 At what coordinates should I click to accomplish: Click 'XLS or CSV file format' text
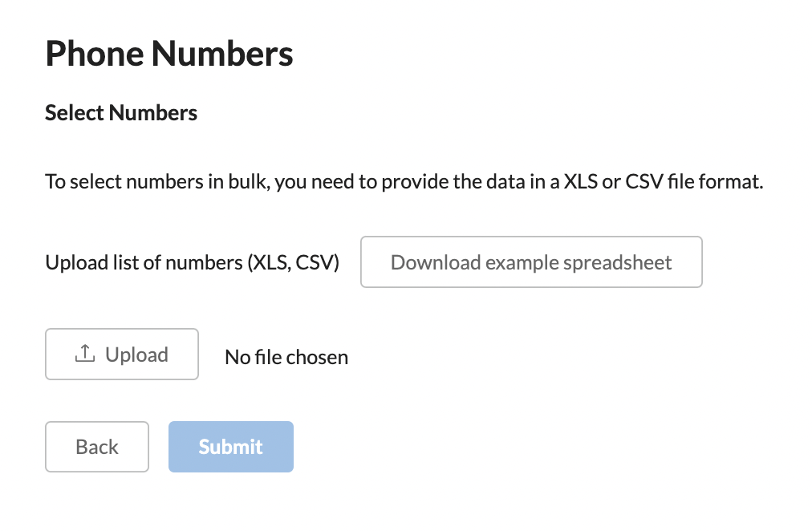[x=664, y=181]
